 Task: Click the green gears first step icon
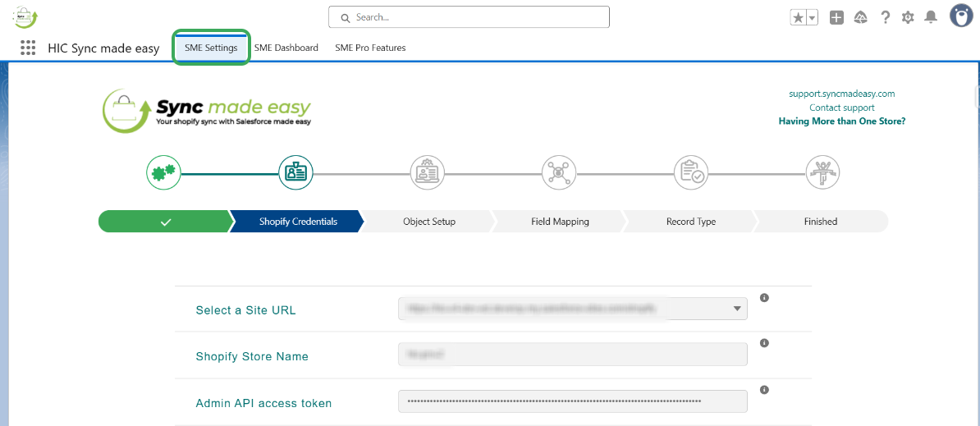pyautogui.click(x=164, y=172)
